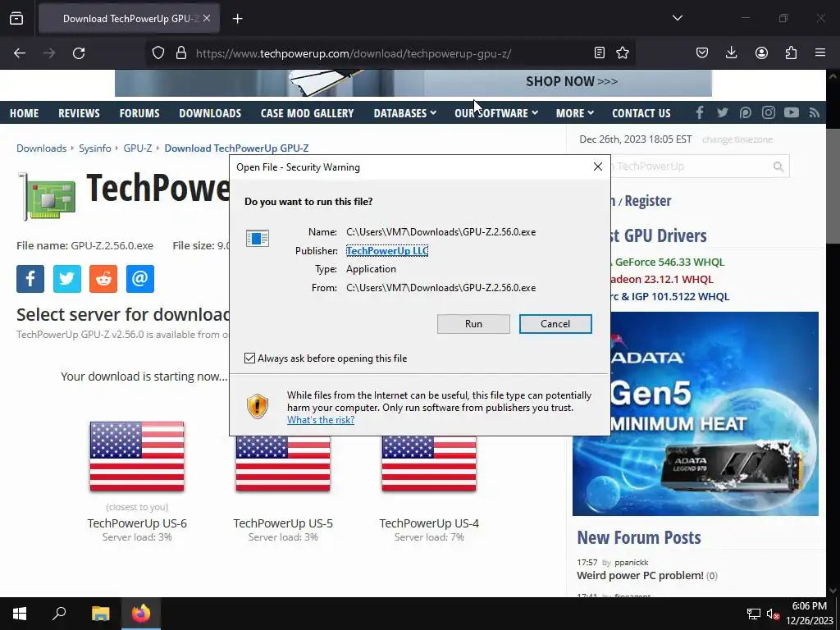
Task: Open the Firefox account icon
Action: (x=761, y=53)
